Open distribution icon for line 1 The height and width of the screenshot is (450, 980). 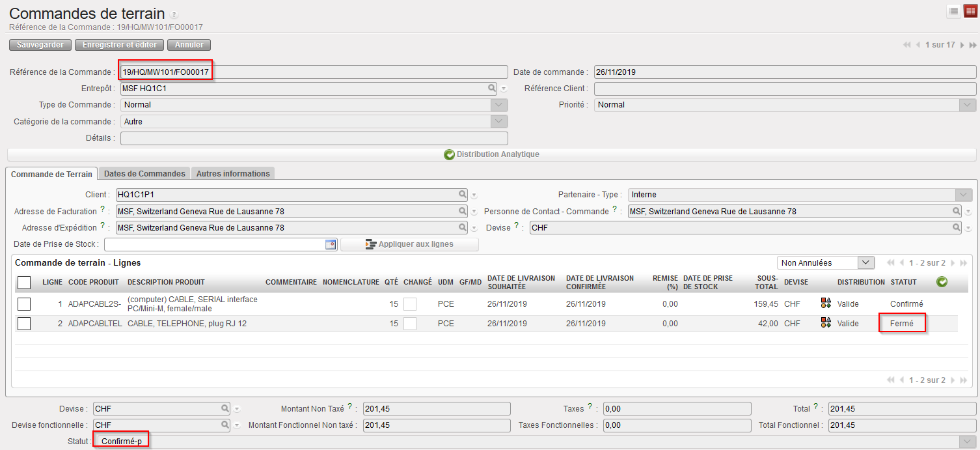point(826,303)
